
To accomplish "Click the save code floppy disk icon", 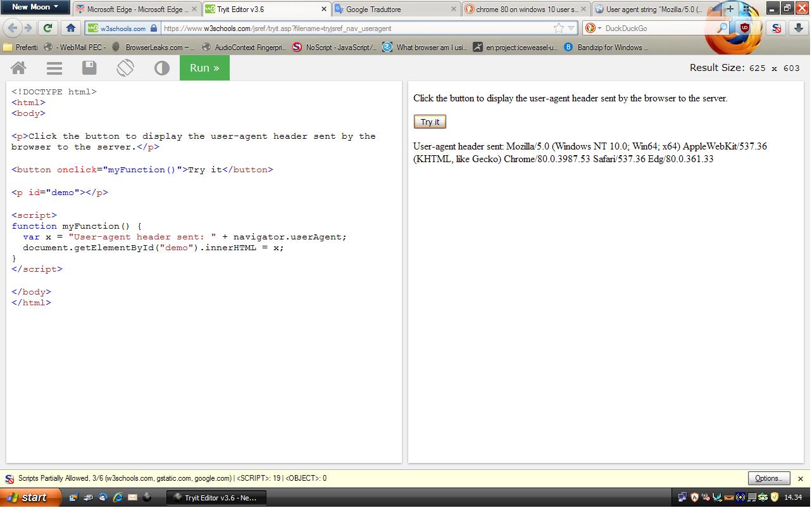I will [89, 68].
